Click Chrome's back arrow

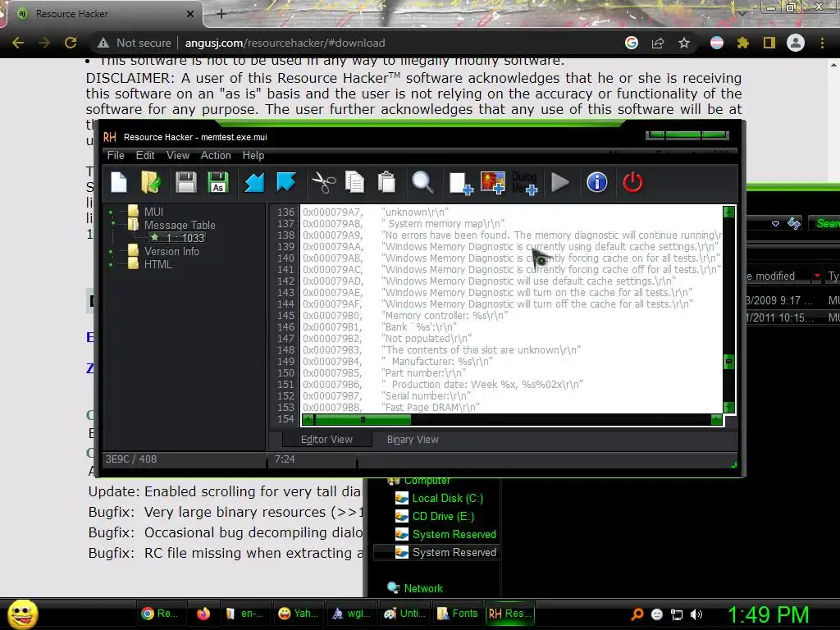pyautogui.click(x=18, y=43)
